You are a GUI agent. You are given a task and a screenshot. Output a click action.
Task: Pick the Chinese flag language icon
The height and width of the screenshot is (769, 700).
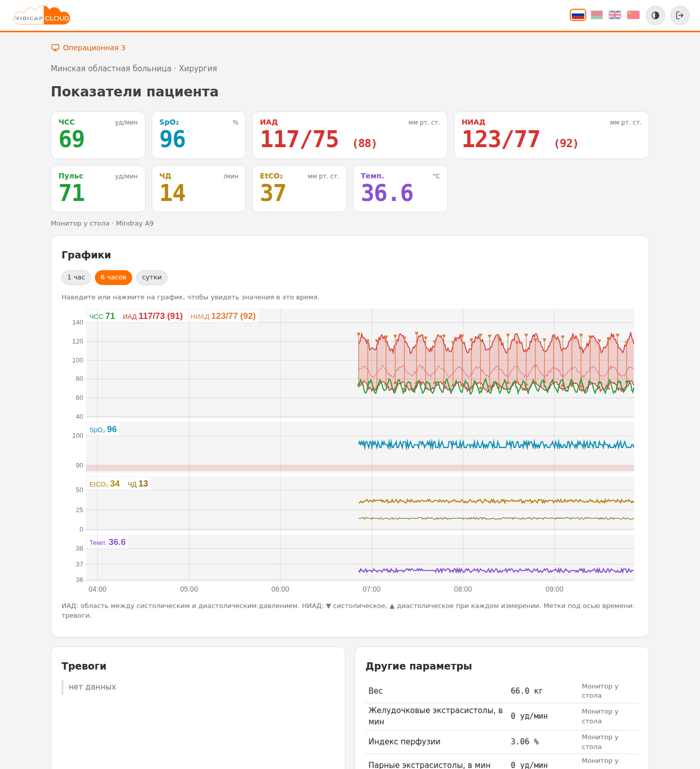tap(633, 15)
